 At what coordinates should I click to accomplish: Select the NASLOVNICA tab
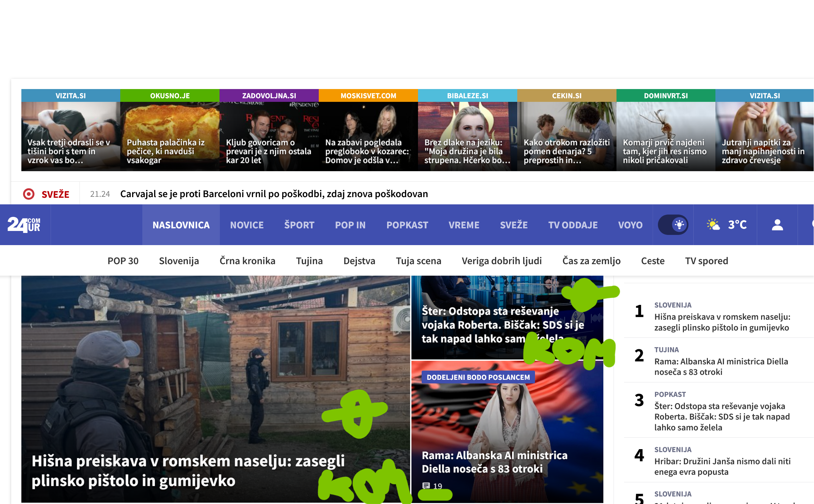181,225
